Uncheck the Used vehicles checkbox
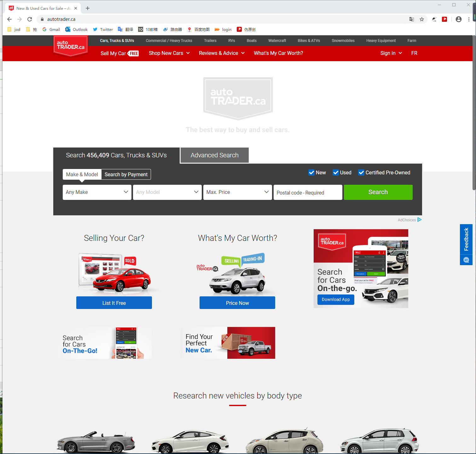This screenshot has height=454, width=476. 336,172
